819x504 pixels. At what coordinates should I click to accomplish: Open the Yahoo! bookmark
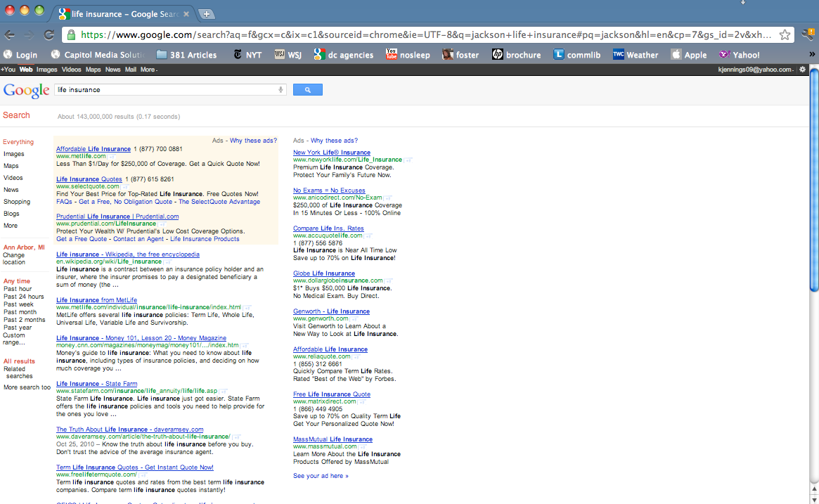tap(739, 55)
